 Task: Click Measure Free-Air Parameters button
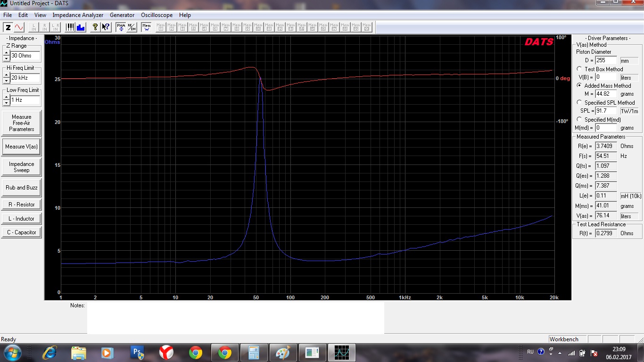tap(22, 123)
